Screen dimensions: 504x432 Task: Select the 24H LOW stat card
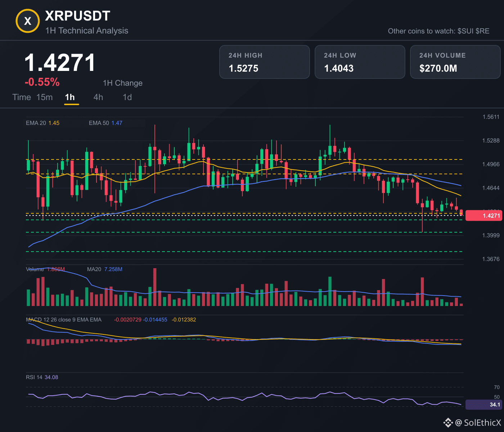coord(360,62)
